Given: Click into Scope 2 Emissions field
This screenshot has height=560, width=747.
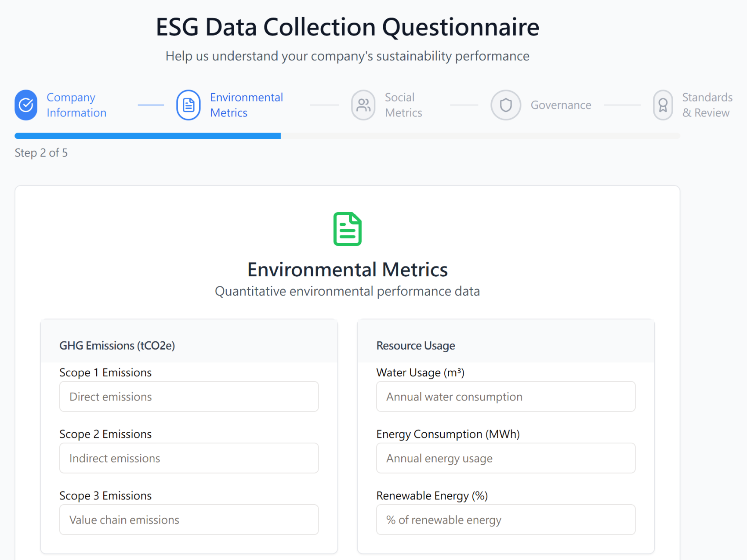Looking at the screenshot, I should click(189, 458).
